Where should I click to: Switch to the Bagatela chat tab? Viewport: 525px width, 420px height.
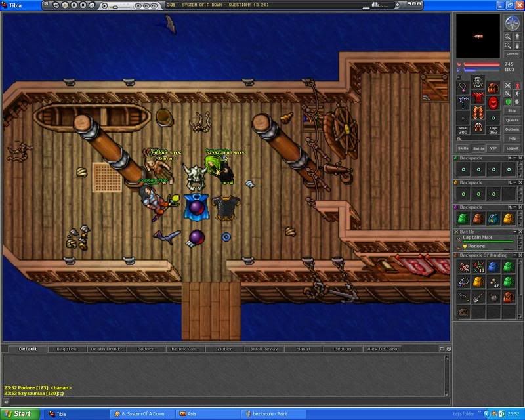(x=67, y=349)
